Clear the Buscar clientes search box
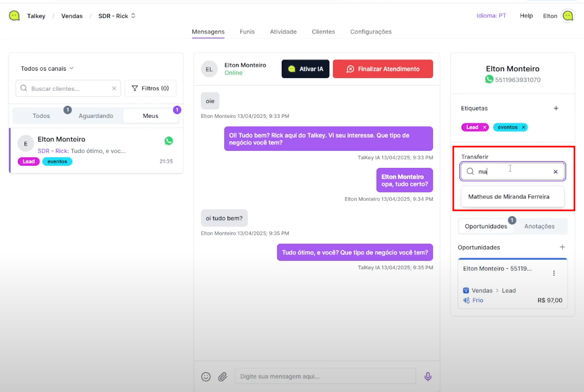 click(x=114, y=89)
